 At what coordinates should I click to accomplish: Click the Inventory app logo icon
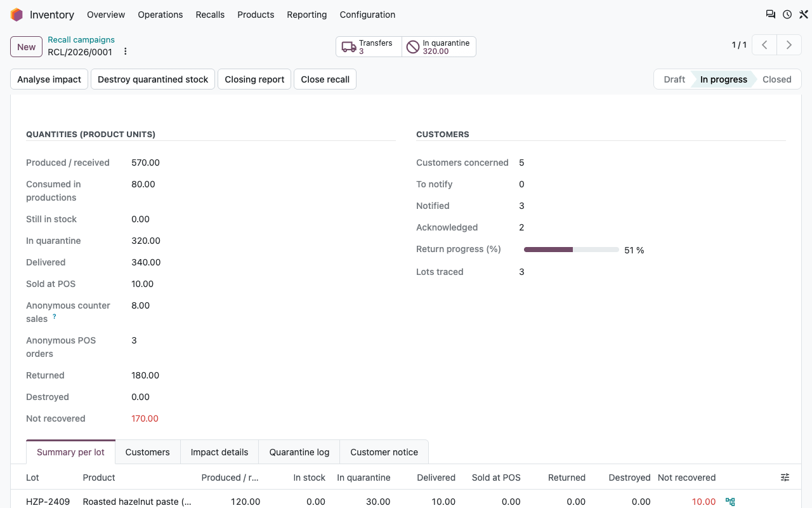[x=16, y=15]
